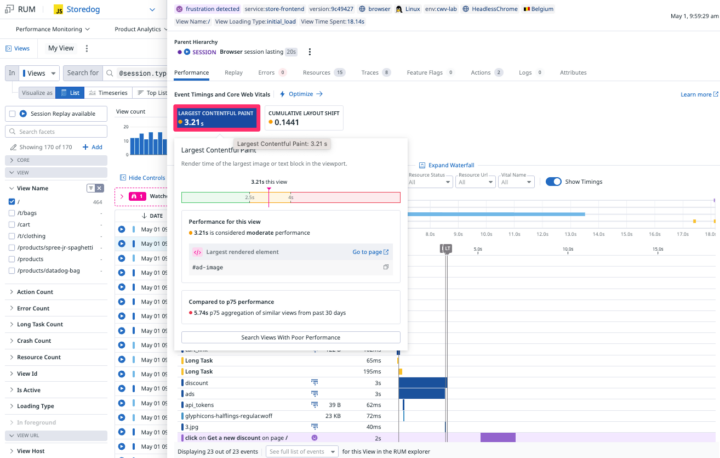Check the /products/datadog-bag view name
This screenshot has width=720, height=458.
pos(12,271)
